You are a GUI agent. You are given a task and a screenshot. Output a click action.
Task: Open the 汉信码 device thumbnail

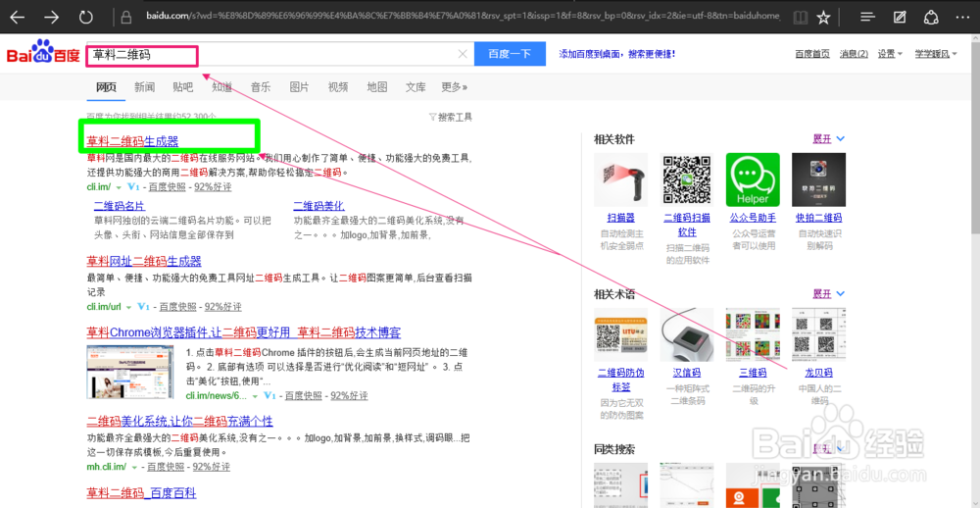click(687, 334)
